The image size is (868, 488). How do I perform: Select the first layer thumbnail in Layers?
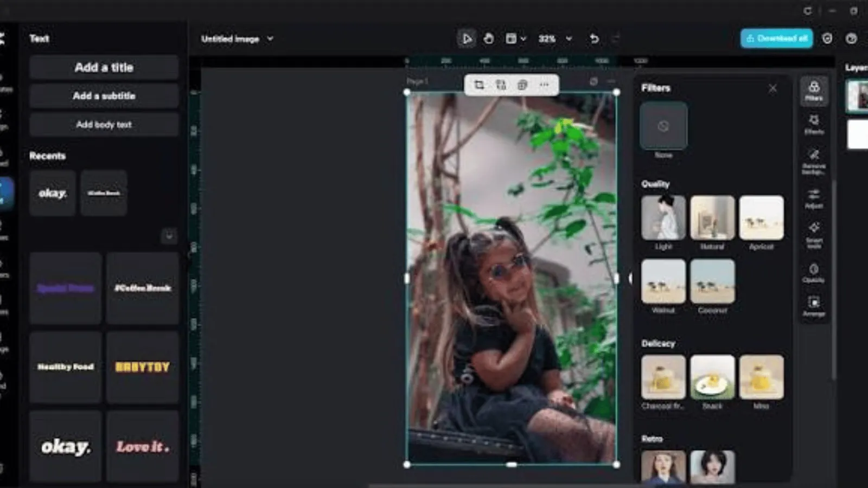(x=858, y=95)
